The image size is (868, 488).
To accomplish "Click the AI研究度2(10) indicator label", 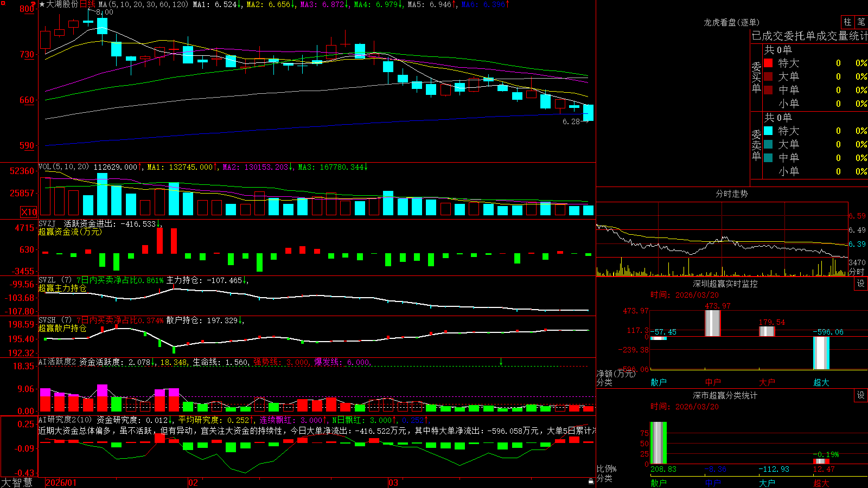I will [65, 420].
